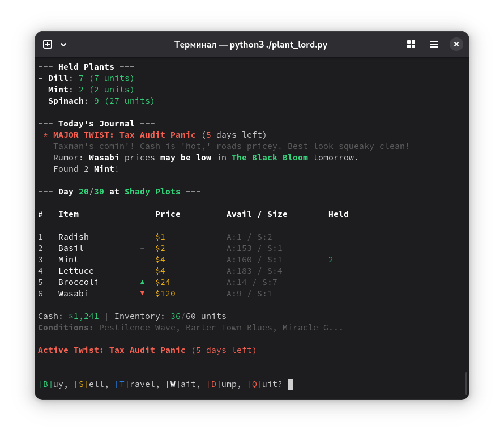
Task: Click the red down arrow beside Wasabi
Action: (x=142, y=294)
